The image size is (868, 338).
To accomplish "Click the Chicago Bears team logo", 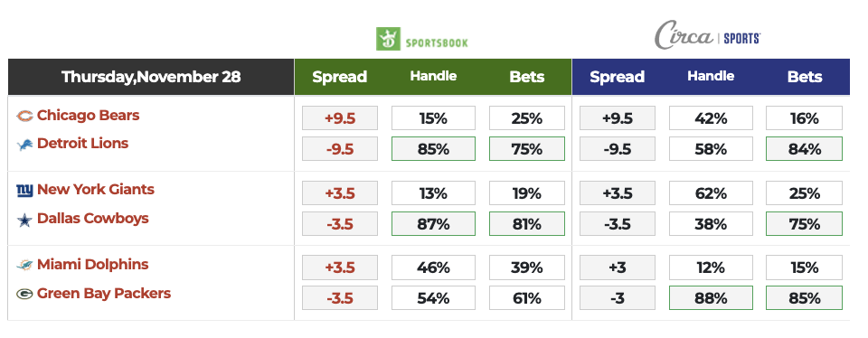I will click(x=24, y=117).
